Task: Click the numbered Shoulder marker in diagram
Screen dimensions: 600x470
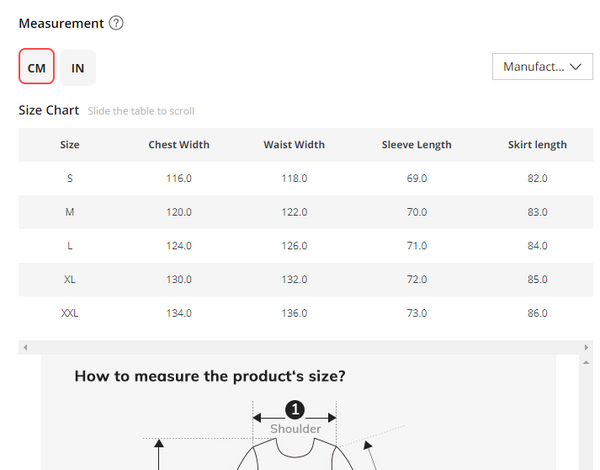Action: [x=295, y=410]
